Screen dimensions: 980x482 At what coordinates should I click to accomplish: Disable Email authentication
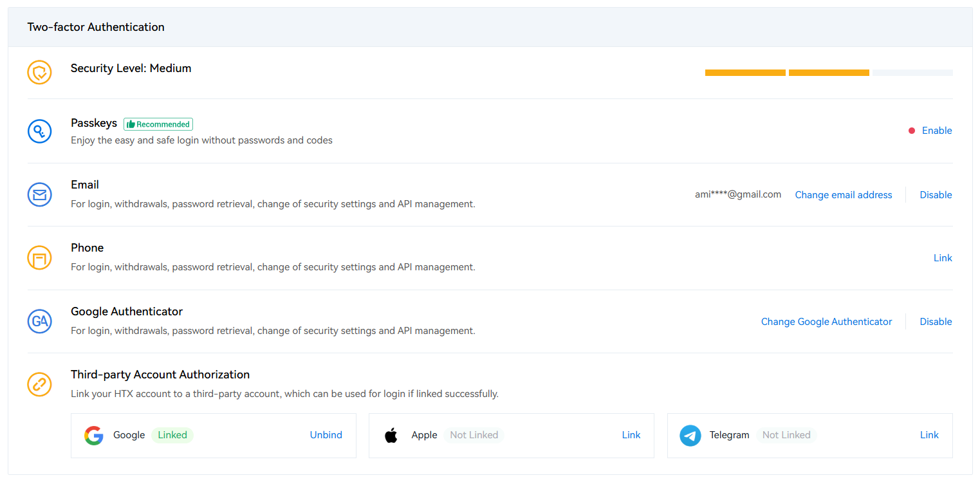click(936, 195)
